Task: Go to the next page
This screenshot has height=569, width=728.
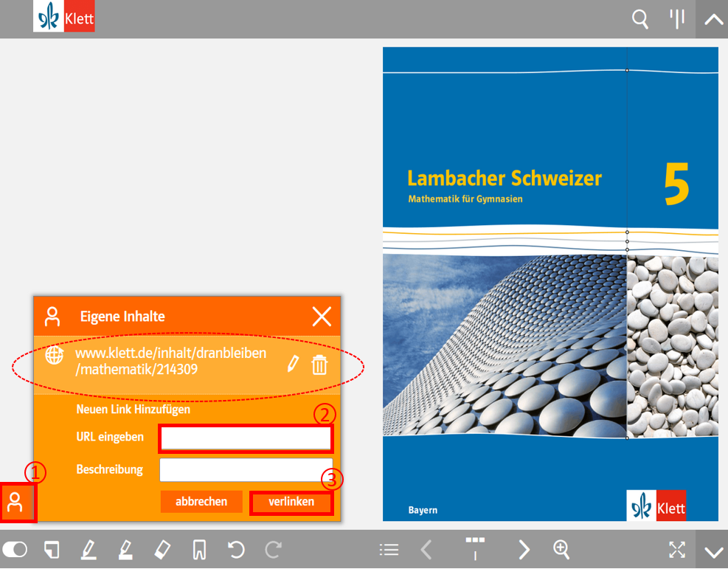Action: pyautogui.click(x=524, y=550)
